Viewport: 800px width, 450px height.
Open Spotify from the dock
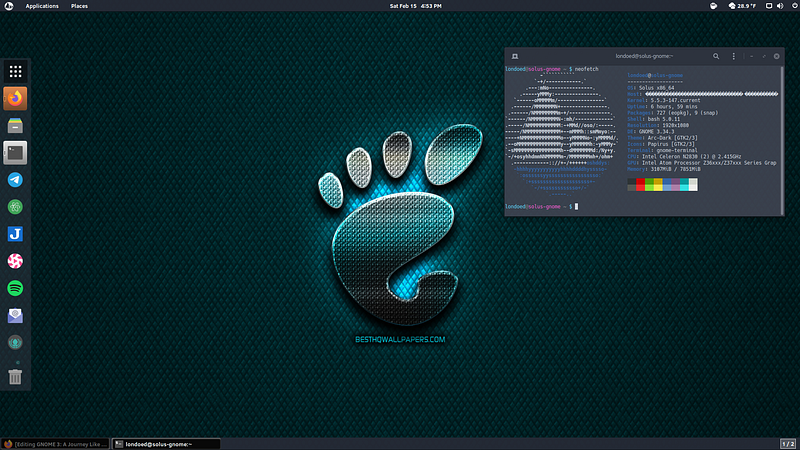15,288
